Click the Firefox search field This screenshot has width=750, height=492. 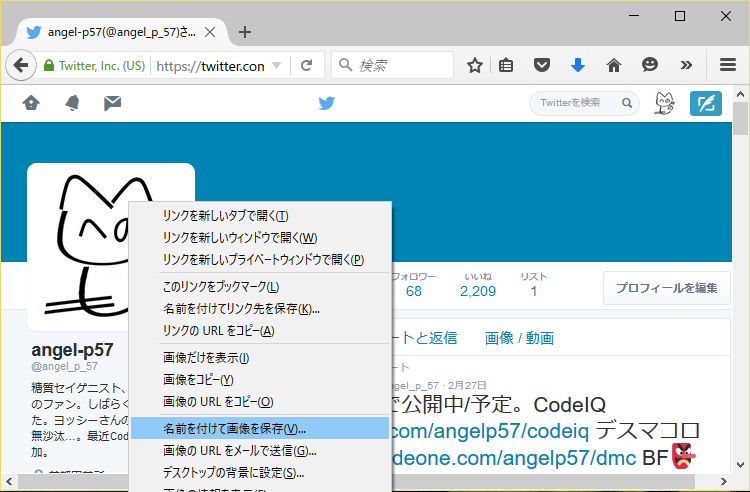coord(392,65)
